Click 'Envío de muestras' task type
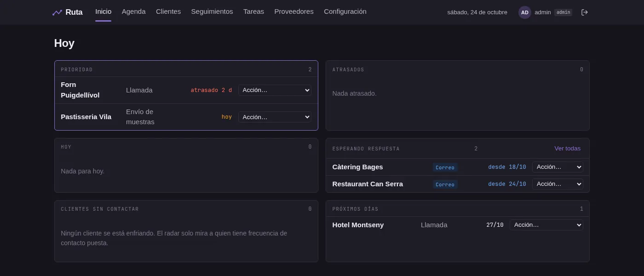The height and width of the screenshot is (276, 644). click(140, 117)
